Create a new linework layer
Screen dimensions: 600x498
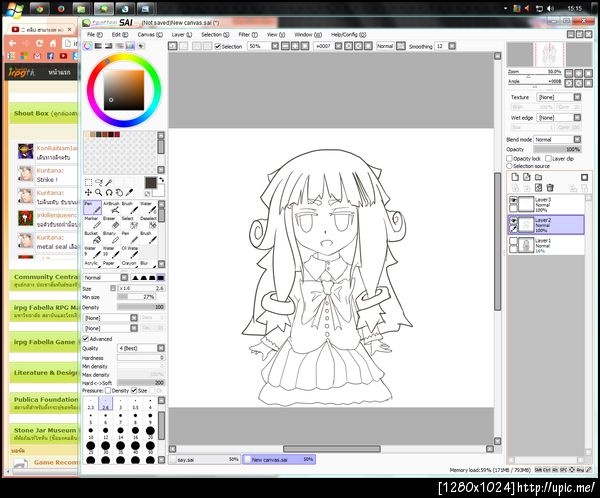pyautogui.click(x=527, y=177)
